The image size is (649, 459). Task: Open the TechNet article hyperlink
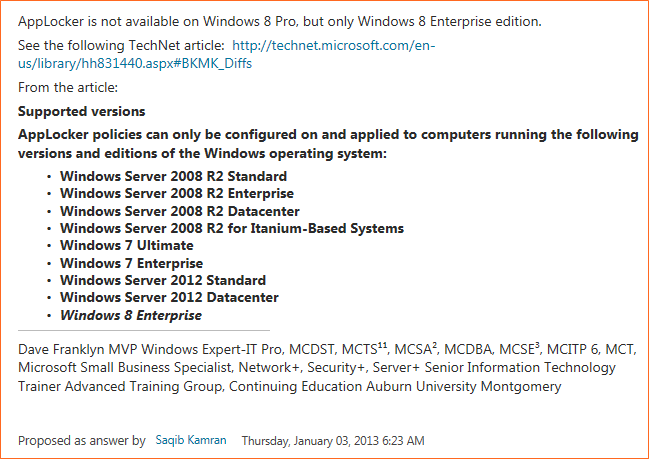click(x=335, y=46)
